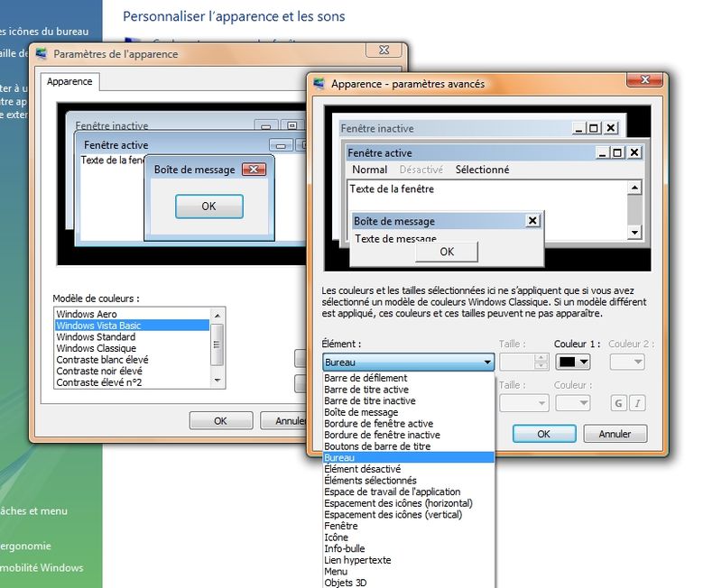Screen dimensions: 722x588
Task: Select Barre de défilement in Élément list
Action: [x=409, y=378]
